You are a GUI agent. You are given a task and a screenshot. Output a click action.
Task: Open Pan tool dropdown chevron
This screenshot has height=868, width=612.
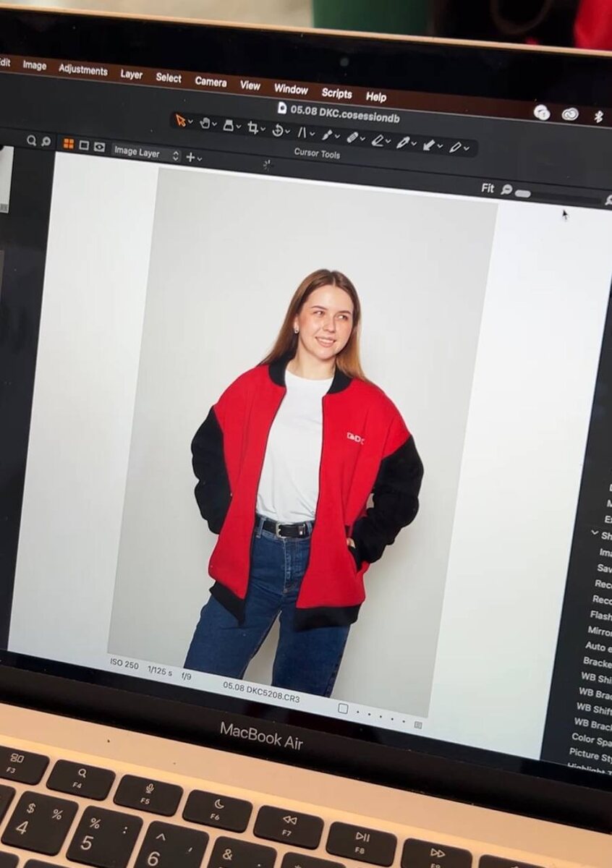[214, 124]
